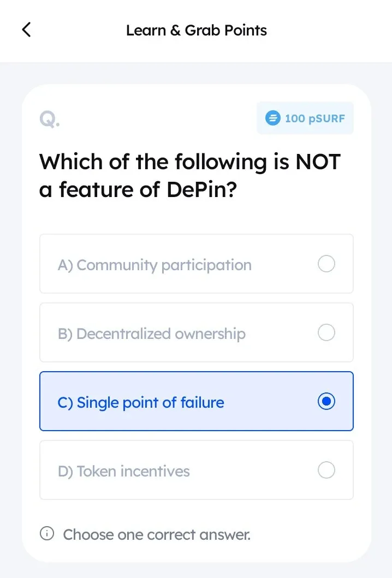Image resolution: width=392 pixels, height=578 pixels.
Task: Tap the "Decentralized ownership" answer text
Action: [161, 333]
